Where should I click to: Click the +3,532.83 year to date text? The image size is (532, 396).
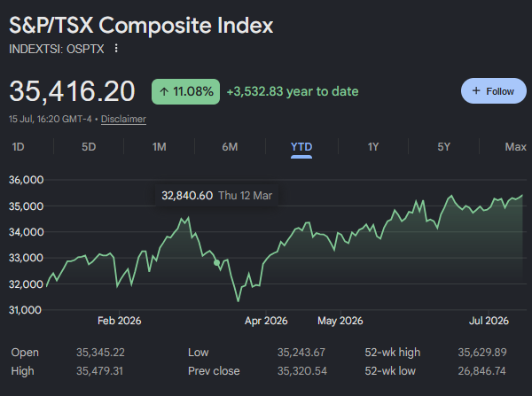point(293,91)
